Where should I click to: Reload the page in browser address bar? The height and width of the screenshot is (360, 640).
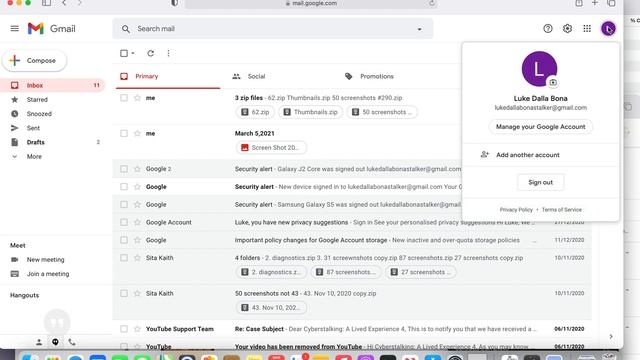click(x=432, y=3)
